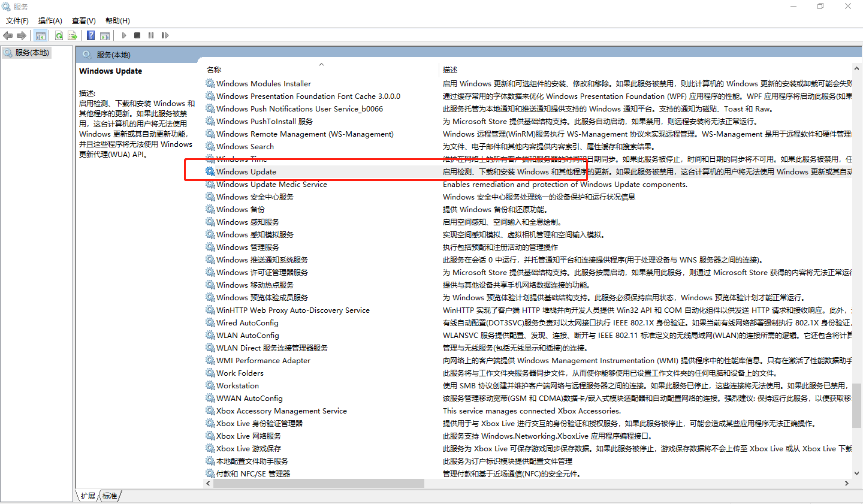The height and width of the screenshot is (504, 863).
Task: Open the 帮助(H) menu
Action: click(x=117, y=21)
